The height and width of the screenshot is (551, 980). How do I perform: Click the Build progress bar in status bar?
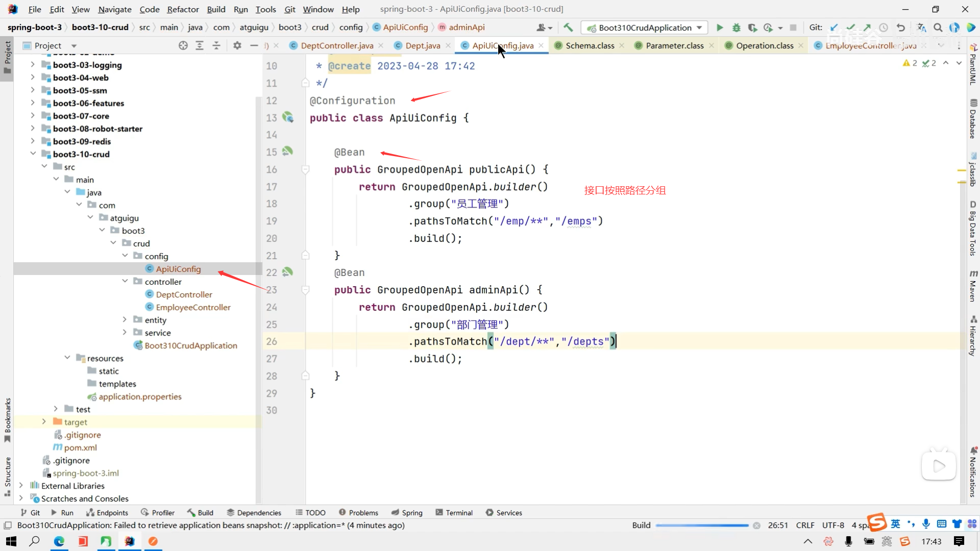pyautogui.click(x=702, y=525)
